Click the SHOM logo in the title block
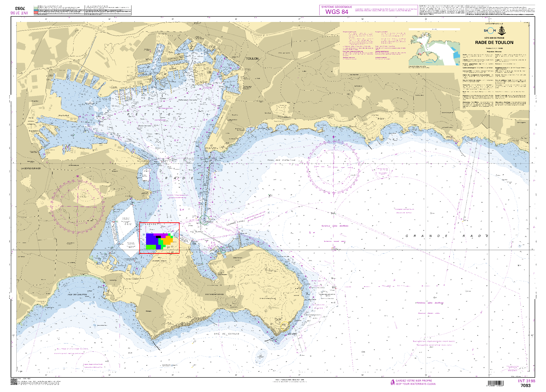546x392 pixels. tap(490, 31)
